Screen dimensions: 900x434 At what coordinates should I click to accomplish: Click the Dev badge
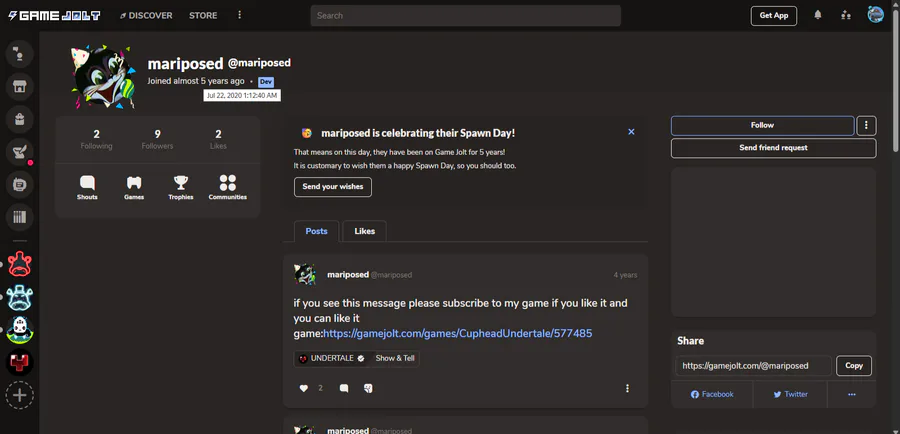point(266,82)
